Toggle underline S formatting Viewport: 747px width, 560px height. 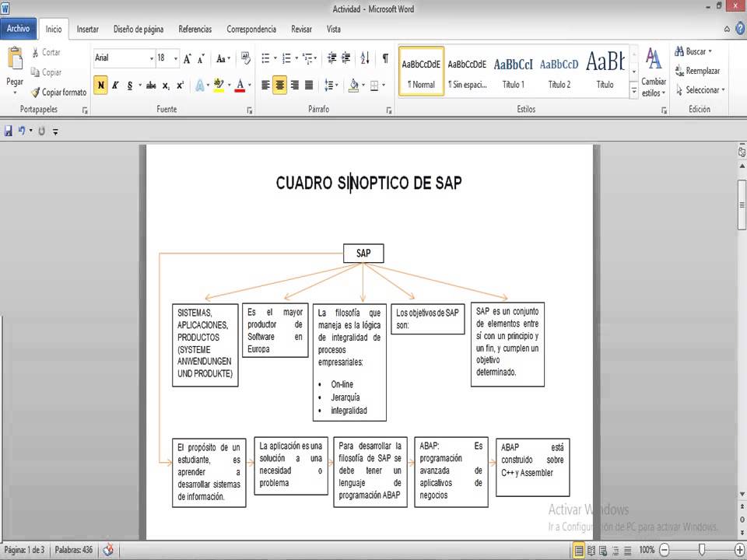click(130, 86)
